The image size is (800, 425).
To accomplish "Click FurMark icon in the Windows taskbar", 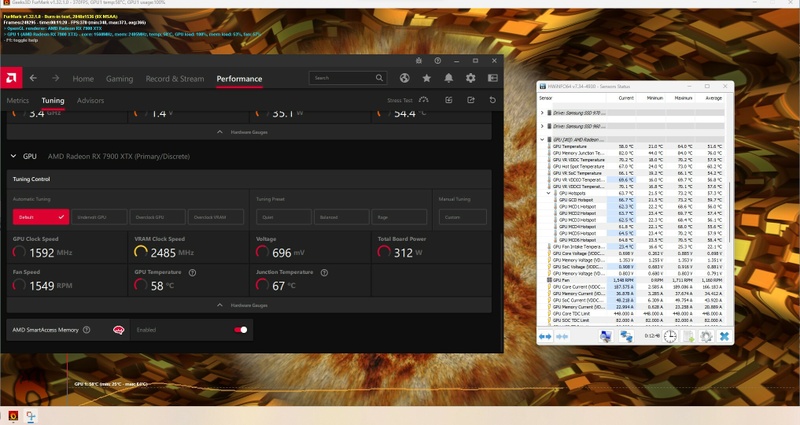I will click(13, 416).
